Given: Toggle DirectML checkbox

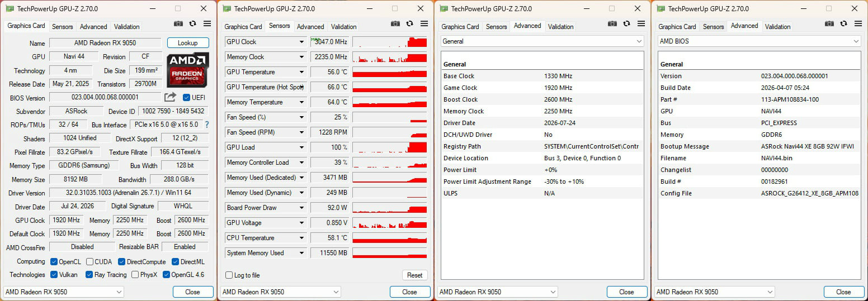Looking at the screenshot, I should point(175,262).
